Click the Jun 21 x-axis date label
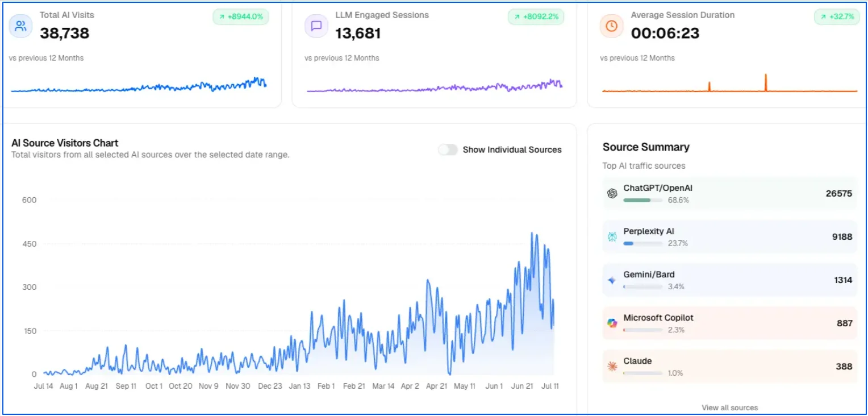This screenshot has height=416, width=868. click(522, 386)
